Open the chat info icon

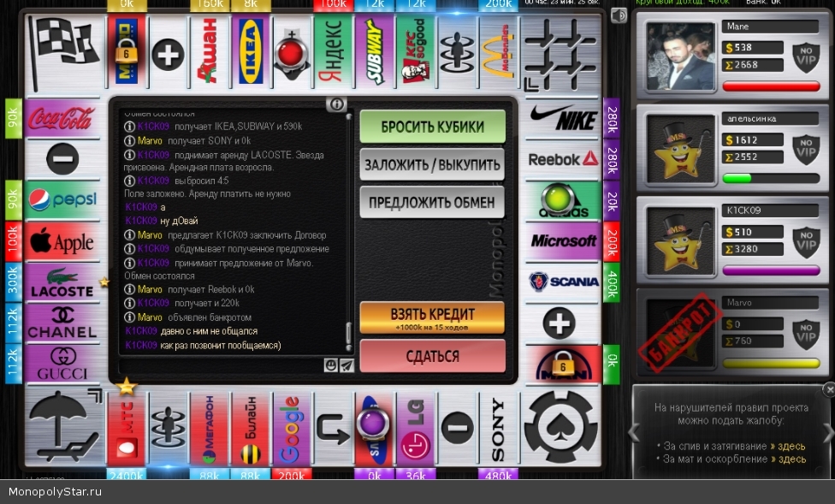(336, 104)
